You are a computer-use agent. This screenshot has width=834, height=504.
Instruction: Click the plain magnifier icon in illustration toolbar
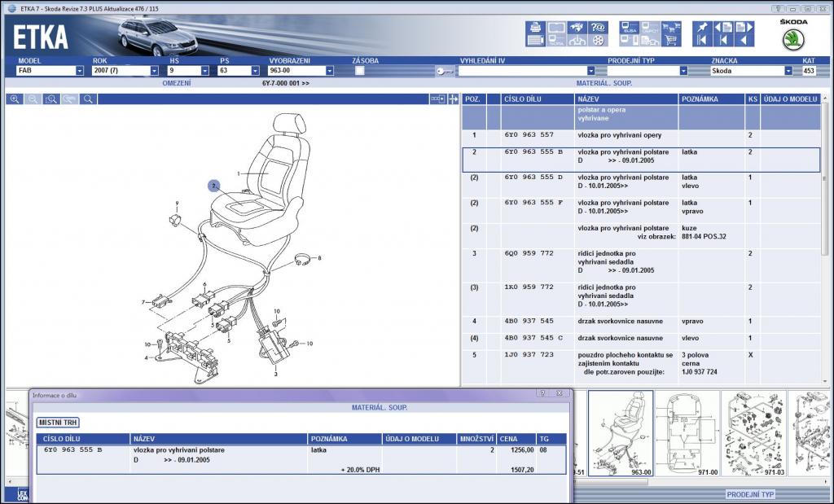click(88, 99)
